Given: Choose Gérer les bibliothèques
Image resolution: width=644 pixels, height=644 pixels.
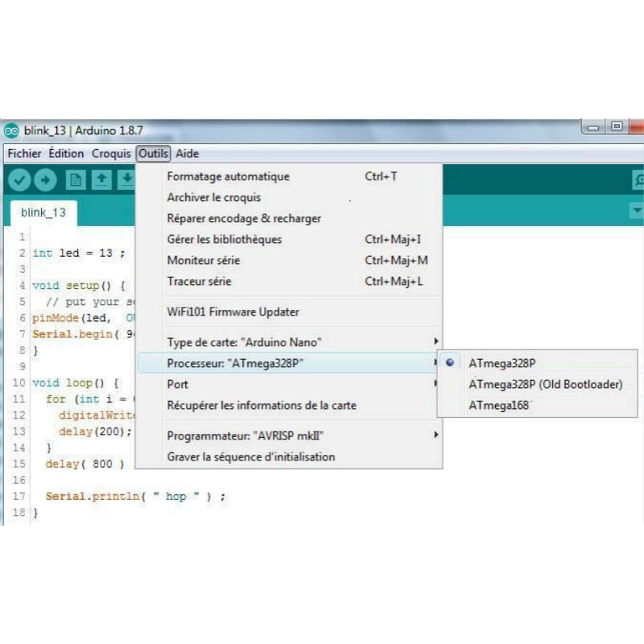Looking at the screenshot, I should [224, 239].
